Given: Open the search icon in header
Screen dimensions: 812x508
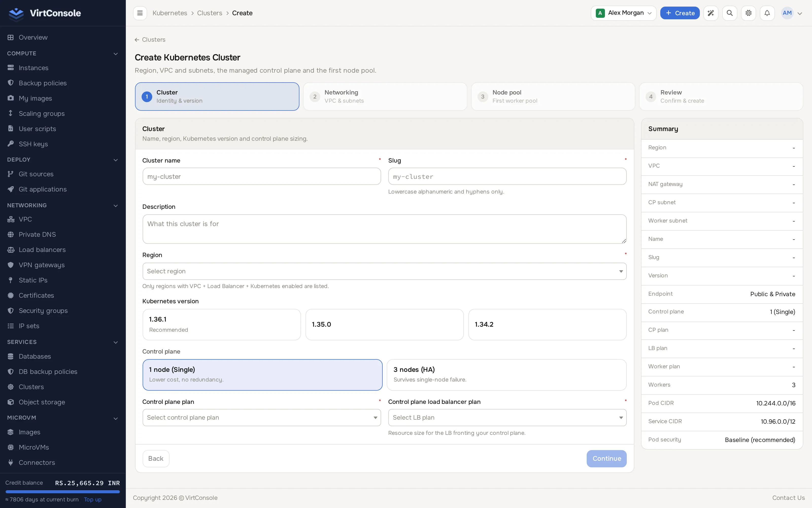Looking at the screenshot, I should coord(730,13).
